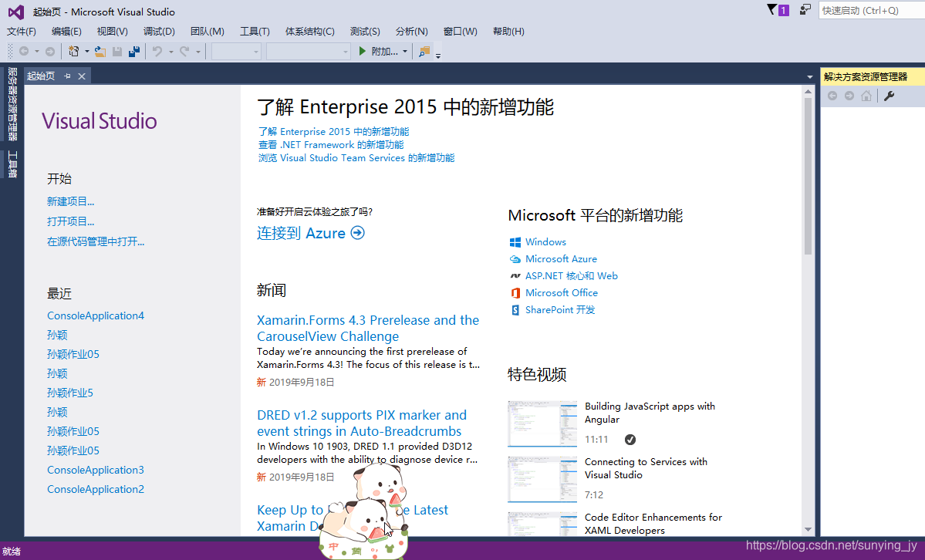Open the solution platforms combo box
Screen dimensions: 925x560
point(308,52)
